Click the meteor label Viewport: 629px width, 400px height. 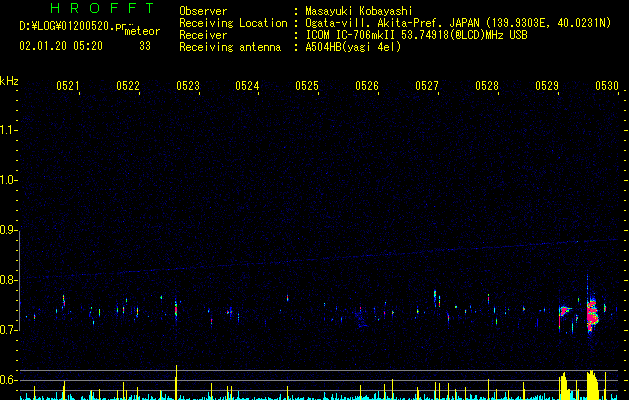(142, 31)
